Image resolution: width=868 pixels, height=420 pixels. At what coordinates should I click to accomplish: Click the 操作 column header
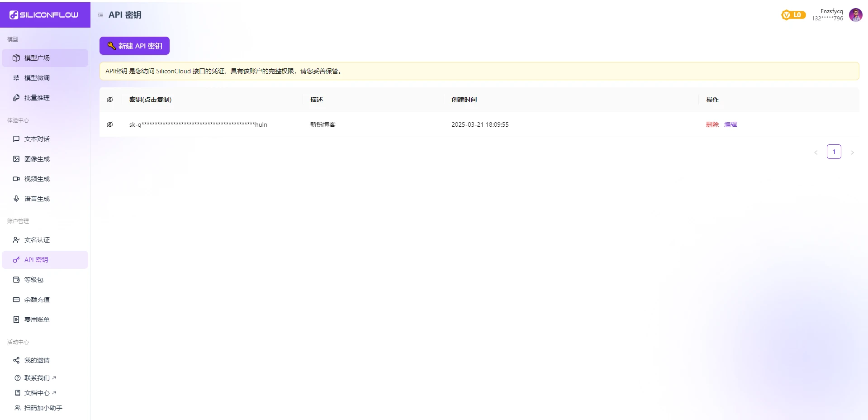(712, 100)
